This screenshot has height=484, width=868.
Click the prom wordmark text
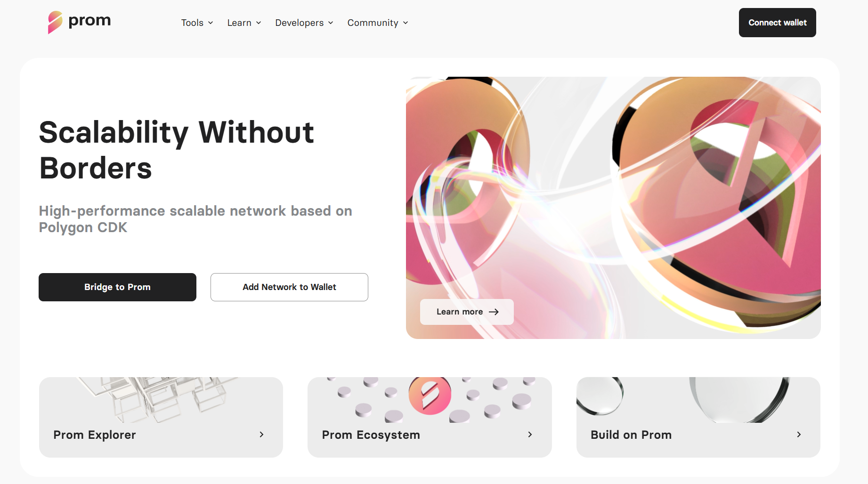point(89,21)
